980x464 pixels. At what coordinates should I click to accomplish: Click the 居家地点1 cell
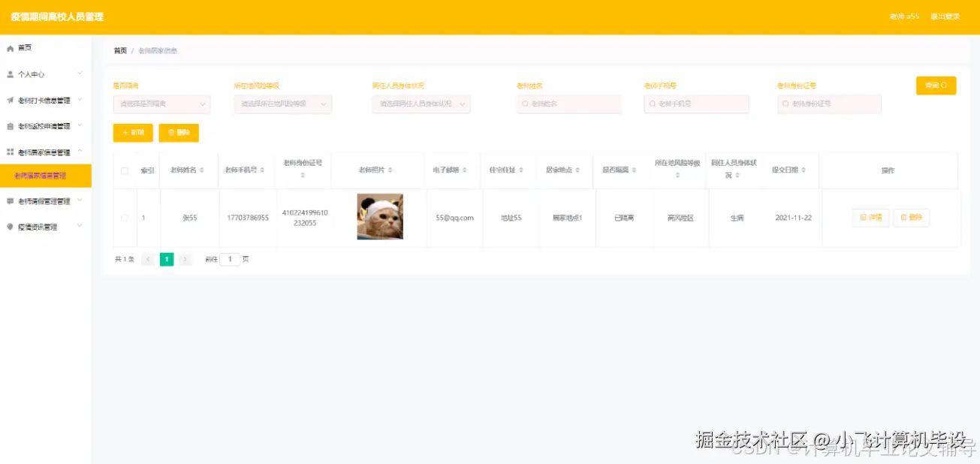568,218
